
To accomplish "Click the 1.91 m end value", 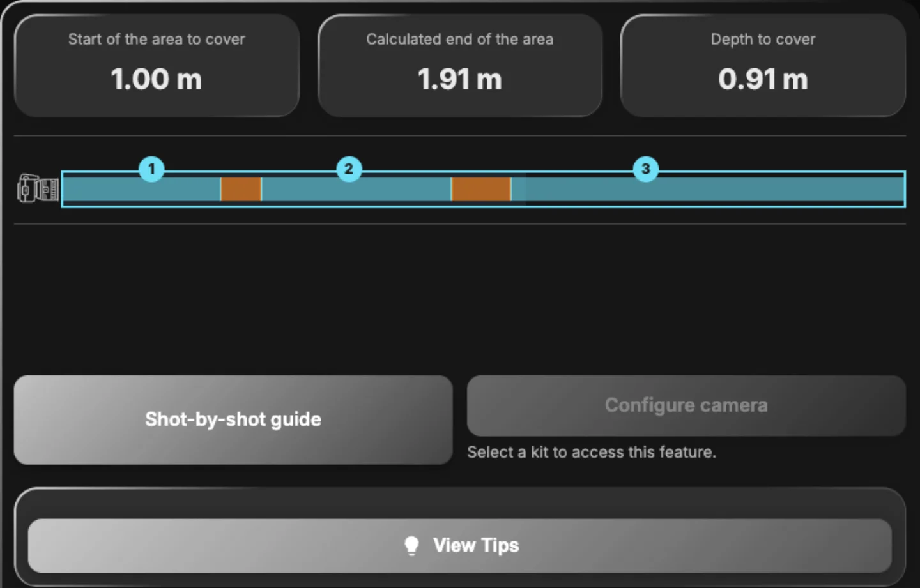I will pyautogui.click(x=460, y=80).
